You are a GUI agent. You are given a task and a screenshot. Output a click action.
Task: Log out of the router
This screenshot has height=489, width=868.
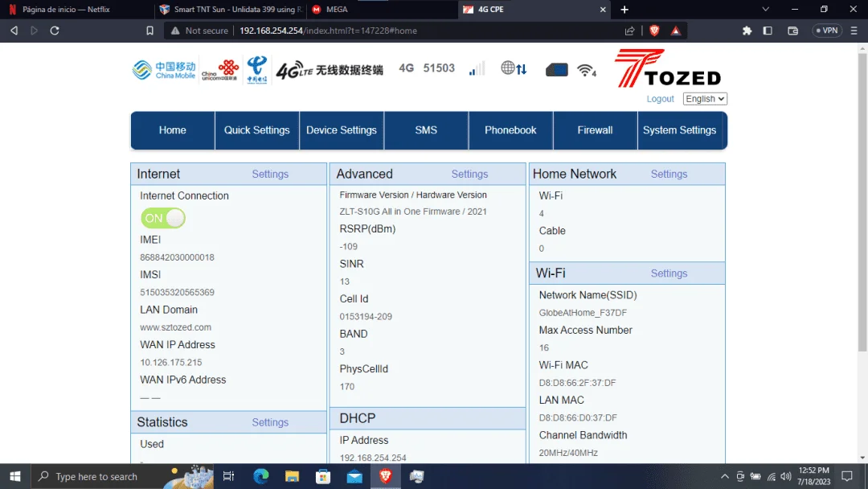click(660, 99)
